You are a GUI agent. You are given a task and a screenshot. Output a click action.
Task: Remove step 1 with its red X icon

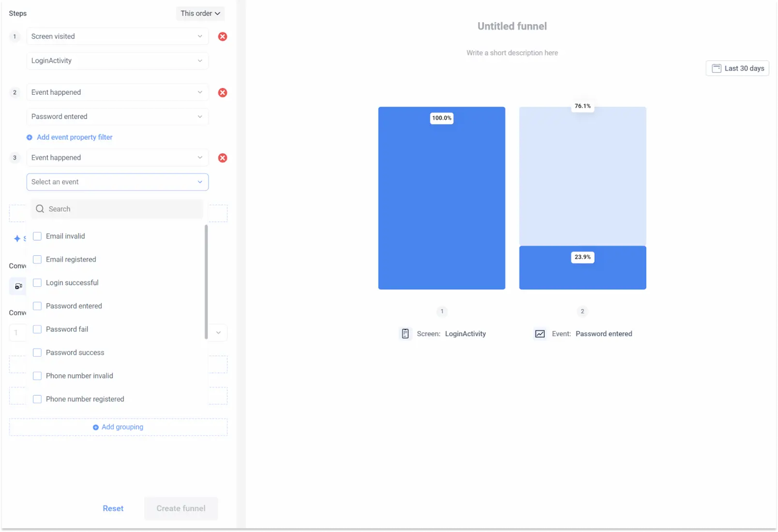pyautogui.click(x=223, y=36)
